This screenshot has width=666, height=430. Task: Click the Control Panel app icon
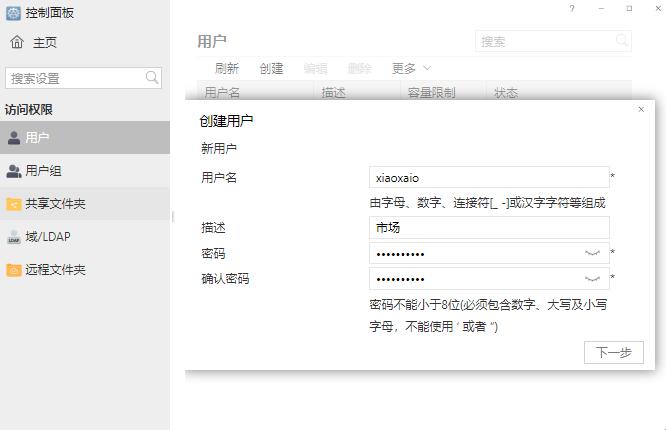(13, 13)
